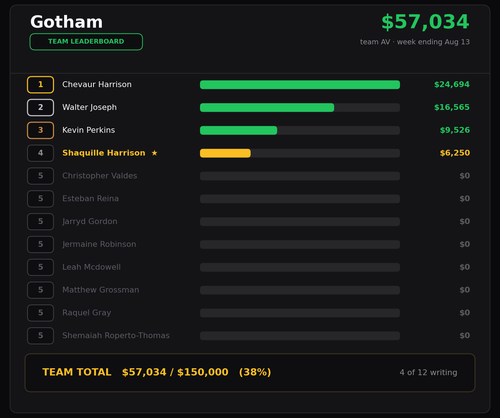Select Shemaiah Roperto-Thomas's name
This screenshot has width=500, height=418.
click(x=116, y=336)
